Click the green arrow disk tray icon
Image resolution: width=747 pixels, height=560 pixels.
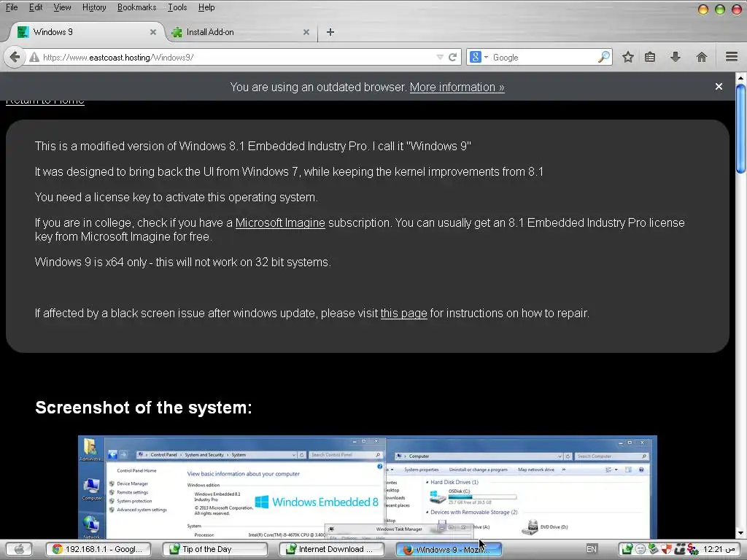[x=653, y=549]
